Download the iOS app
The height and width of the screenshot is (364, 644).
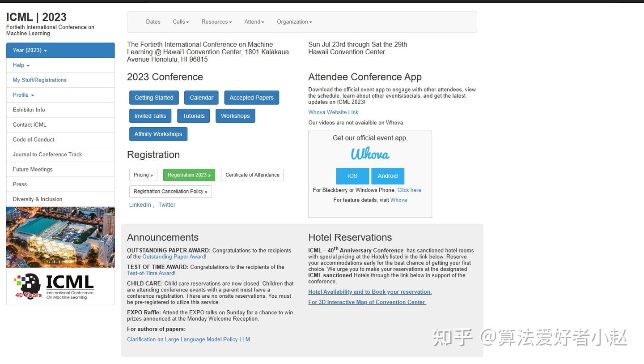tap(352, 176)
